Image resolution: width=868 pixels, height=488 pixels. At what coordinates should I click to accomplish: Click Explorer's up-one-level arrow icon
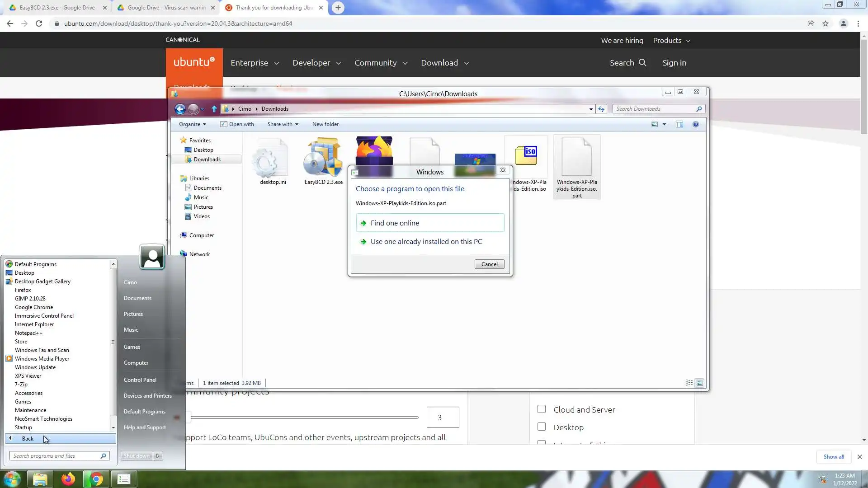point(214,109)
